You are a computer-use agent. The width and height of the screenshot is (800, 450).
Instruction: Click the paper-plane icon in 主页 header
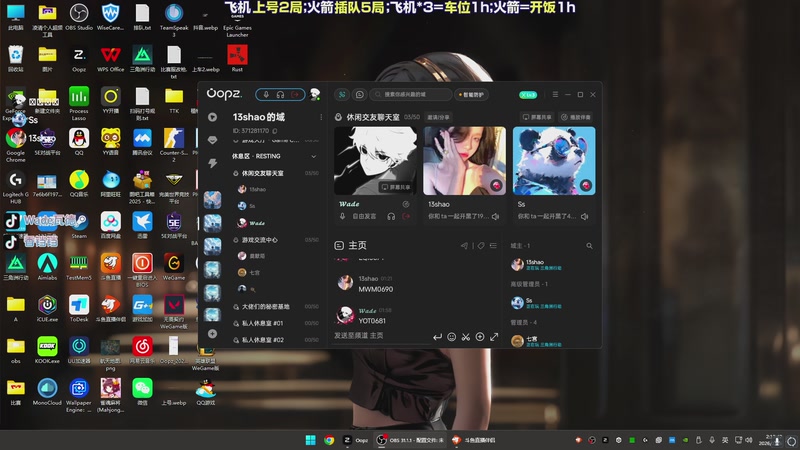click(x=464, y=246)
